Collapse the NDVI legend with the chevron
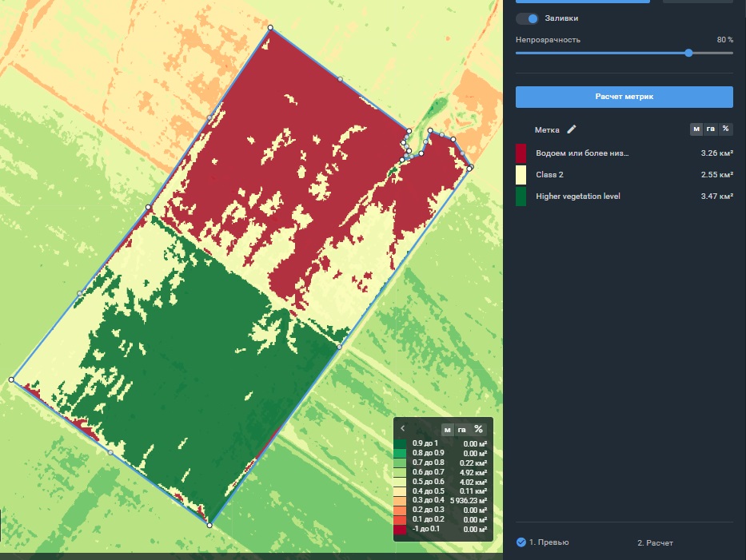 tap(403, 429)
